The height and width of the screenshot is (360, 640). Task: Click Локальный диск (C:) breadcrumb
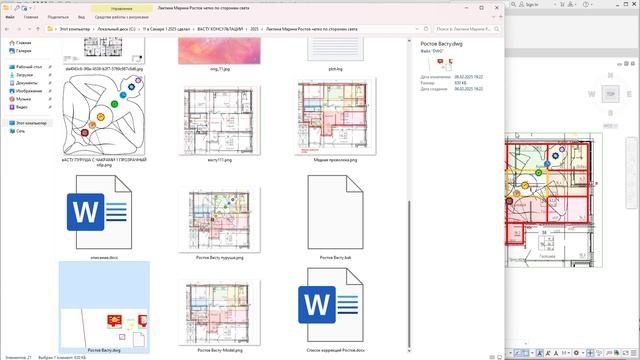point(116,29)
